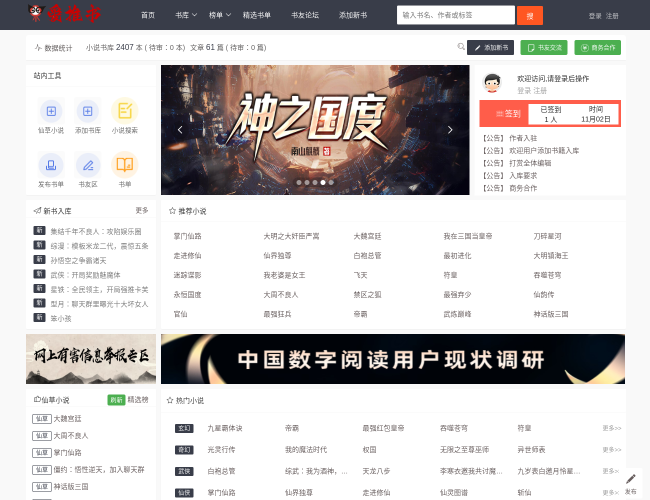650x500 pixels.
Task: Click the user avatar picture
Action: tap(492, 83)
